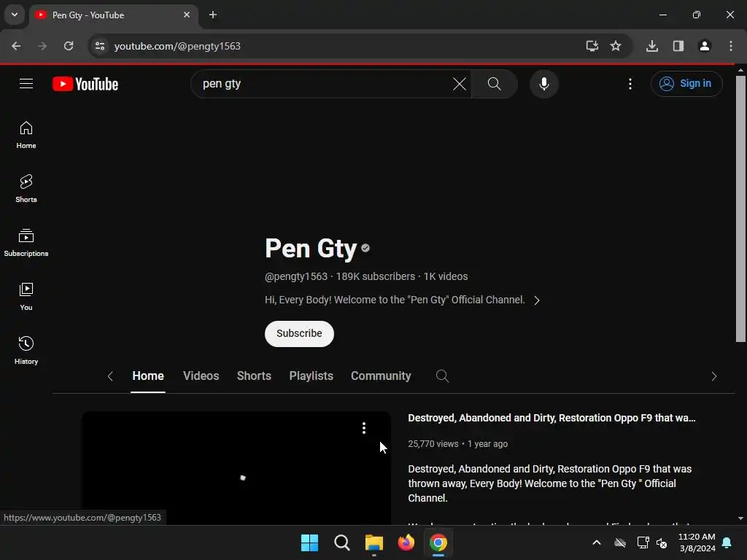Search within the Pen Gty channel
The width and height of the screenshot is (747, 560).
442,376
